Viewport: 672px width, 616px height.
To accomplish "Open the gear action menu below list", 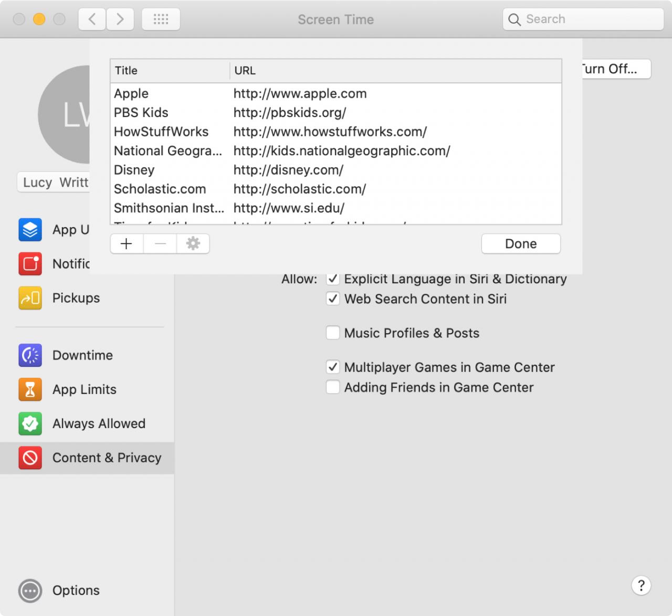I will (193, 243).
